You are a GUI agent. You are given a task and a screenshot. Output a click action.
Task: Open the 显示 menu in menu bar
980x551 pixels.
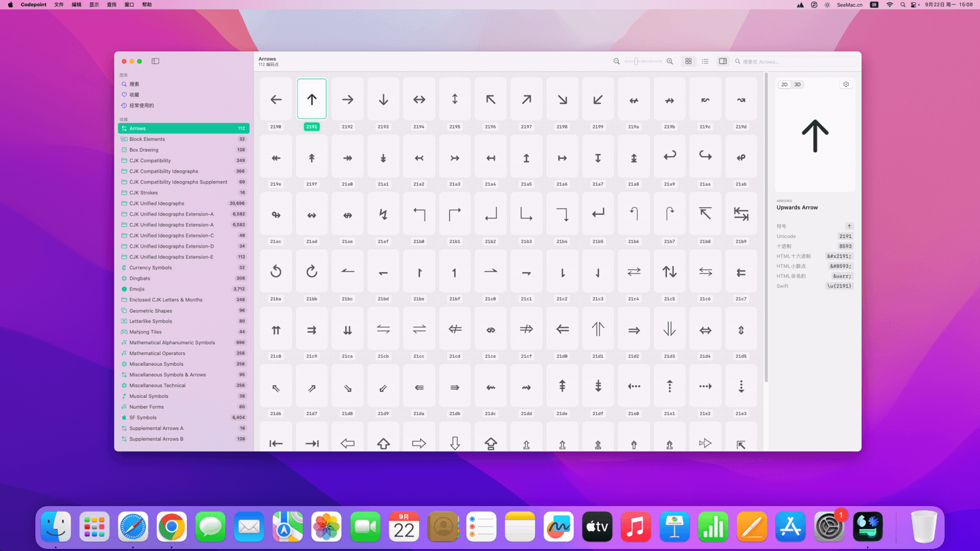(x=94, y=5)
